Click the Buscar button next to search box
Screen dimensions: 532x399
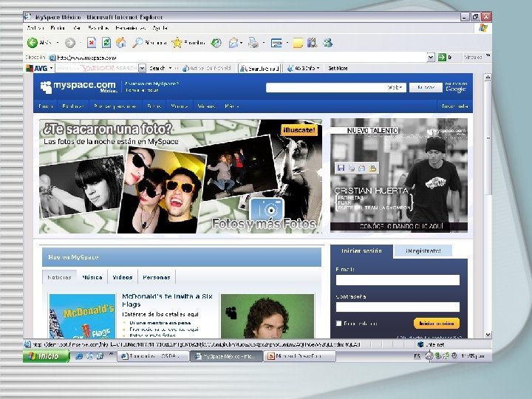coord(426,87)
